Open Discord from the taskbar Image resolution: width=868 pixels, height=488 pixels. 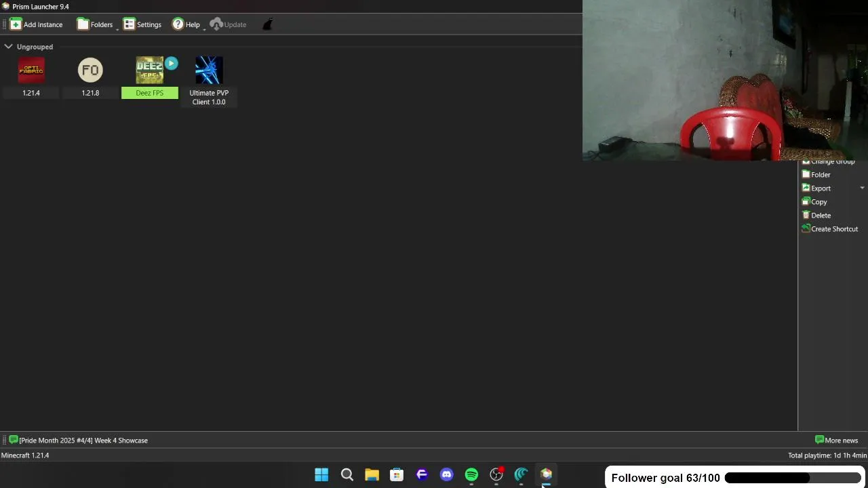[x=446, y=474]
